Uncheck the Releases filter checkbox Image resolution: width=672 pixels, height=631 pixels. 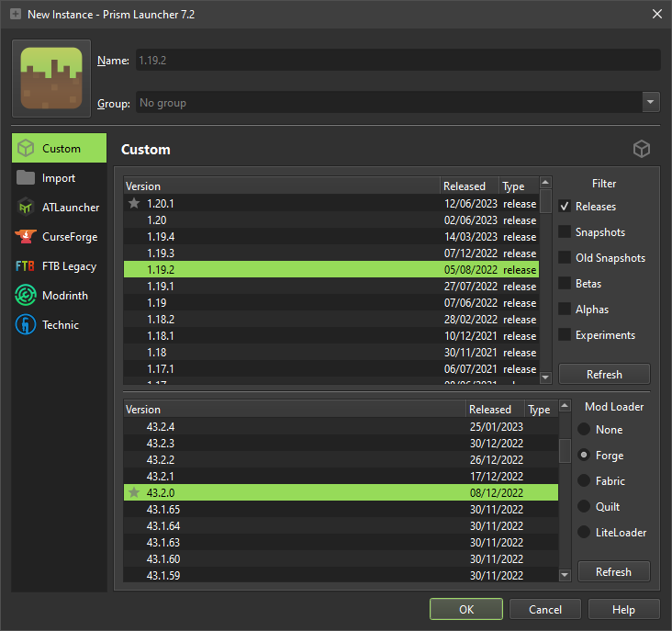tap(565, 206)
